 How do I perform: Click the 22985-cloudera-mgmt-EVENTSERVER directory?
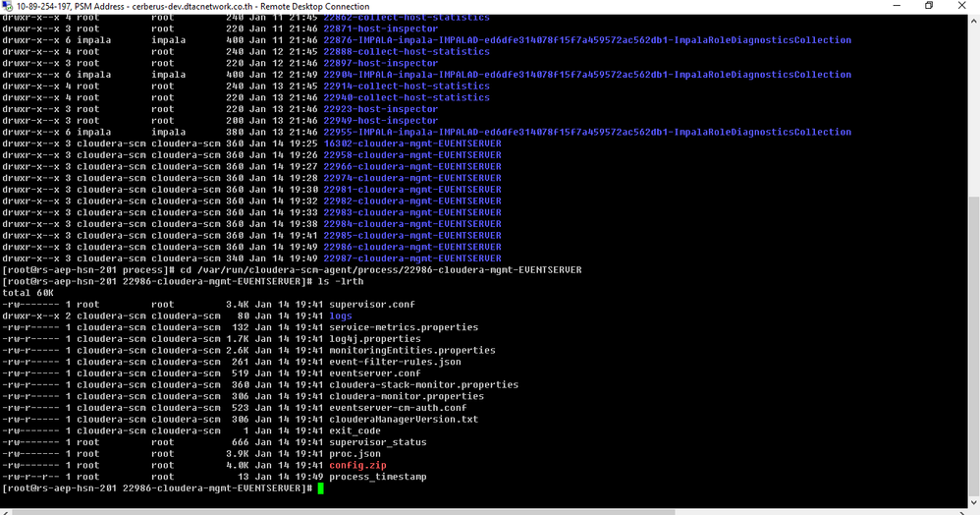click(x=412, y=235)
